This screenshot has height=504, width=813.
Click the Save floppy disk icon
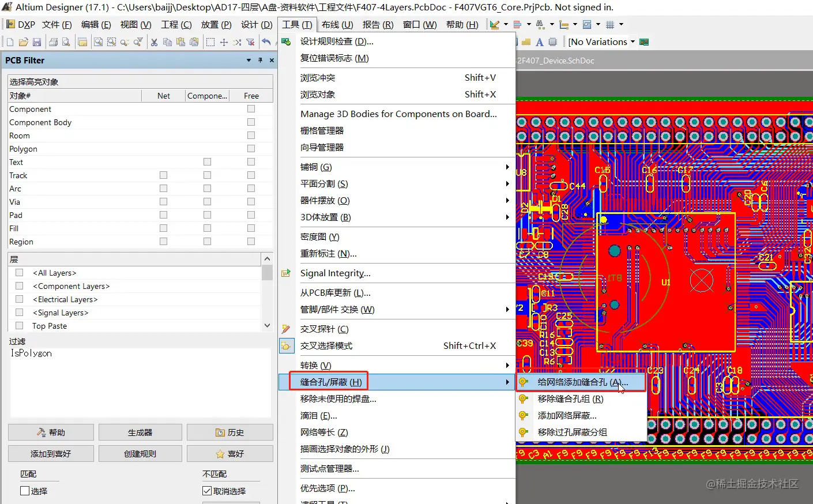37,42
